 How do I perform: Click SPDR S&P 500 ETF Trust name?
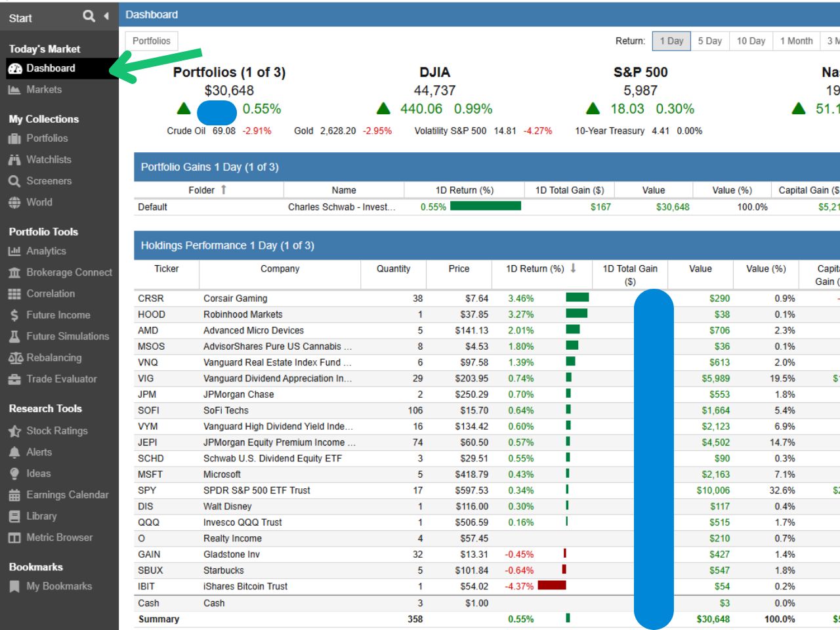coord(257,490)
